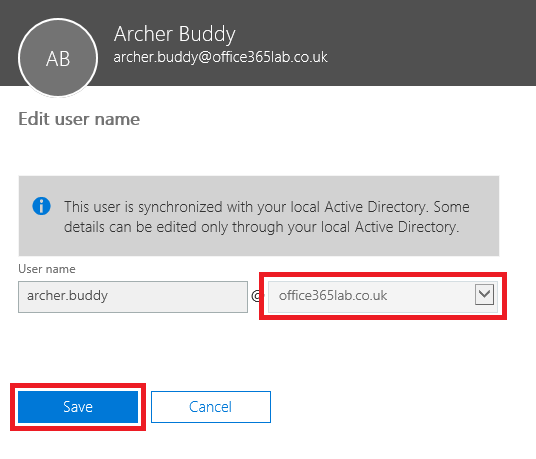Open the domain dropdown arrow
Viewport: 536px width, 459px height.
(484, 294)
